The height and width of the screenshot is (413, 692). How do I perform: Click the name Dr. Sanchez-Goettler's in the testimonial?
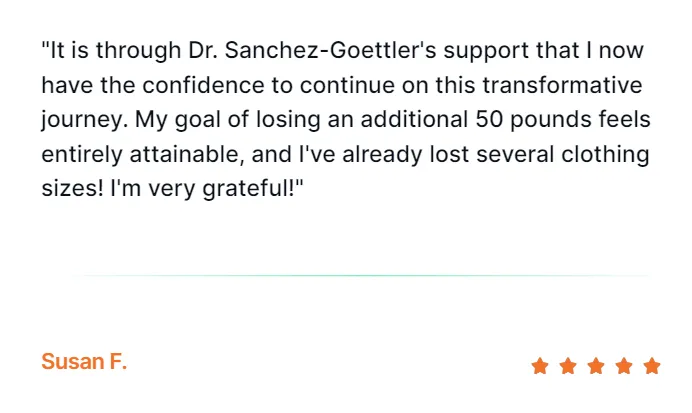312,50
